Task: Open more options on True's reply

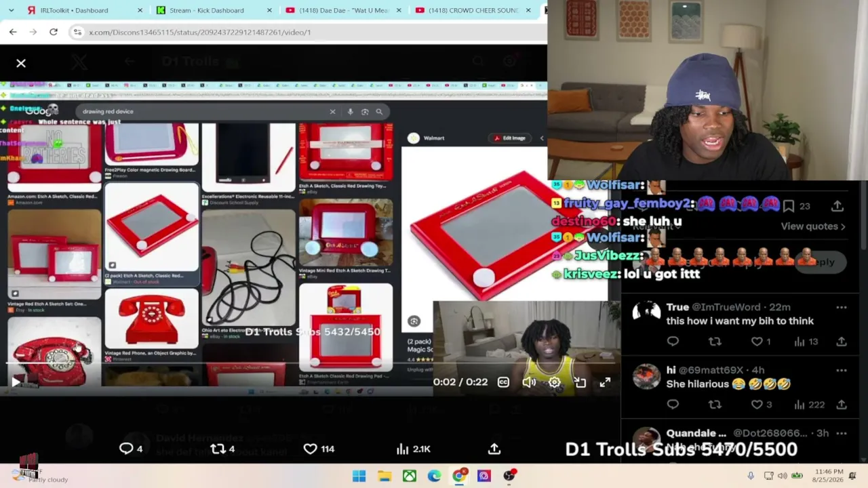Action: (x=842, y=308)
